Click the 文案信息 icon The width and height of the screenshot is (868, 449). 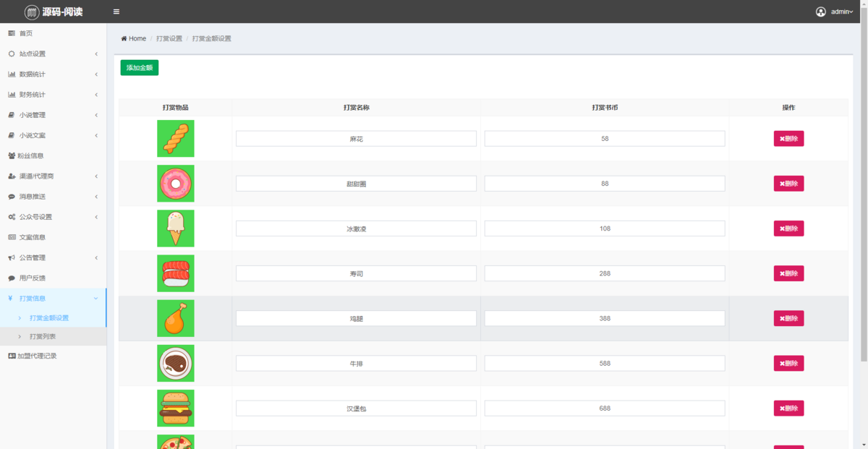(x=12, y=237)
